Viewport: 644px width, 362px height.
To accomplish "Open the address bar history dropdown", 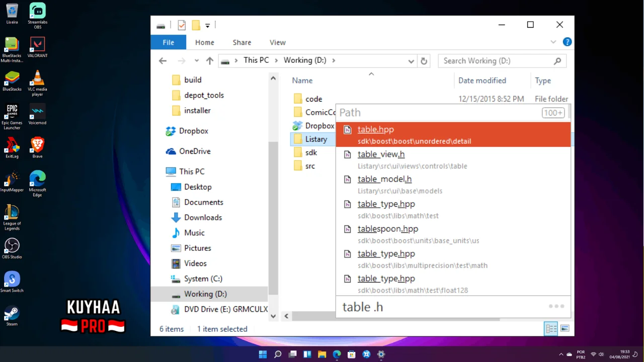I will click(411, 61).
